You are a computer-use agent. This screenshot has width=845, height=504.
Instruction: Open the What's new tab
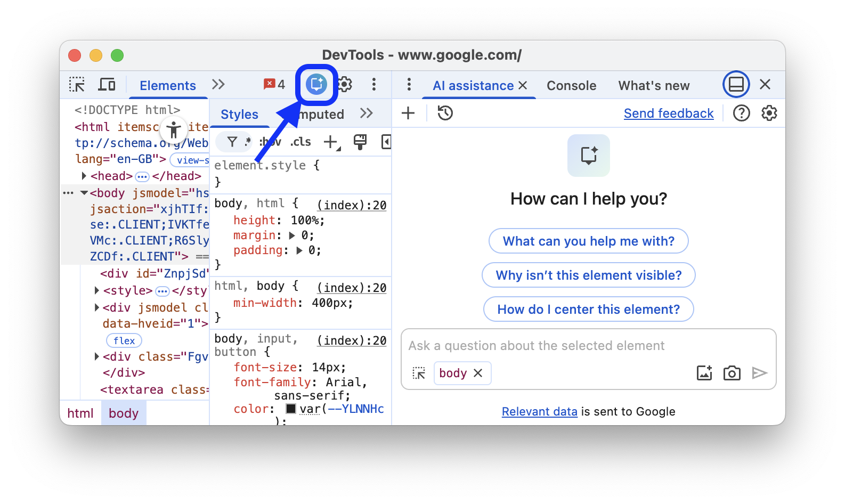pos(654,86)
